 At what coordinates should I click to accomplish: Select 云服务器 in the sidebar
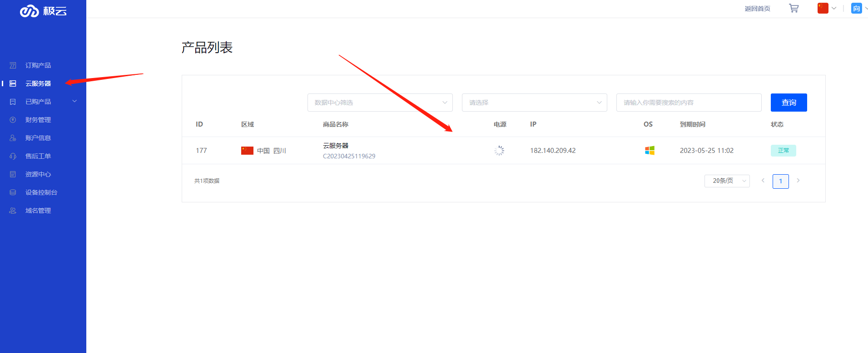(38, 83)
